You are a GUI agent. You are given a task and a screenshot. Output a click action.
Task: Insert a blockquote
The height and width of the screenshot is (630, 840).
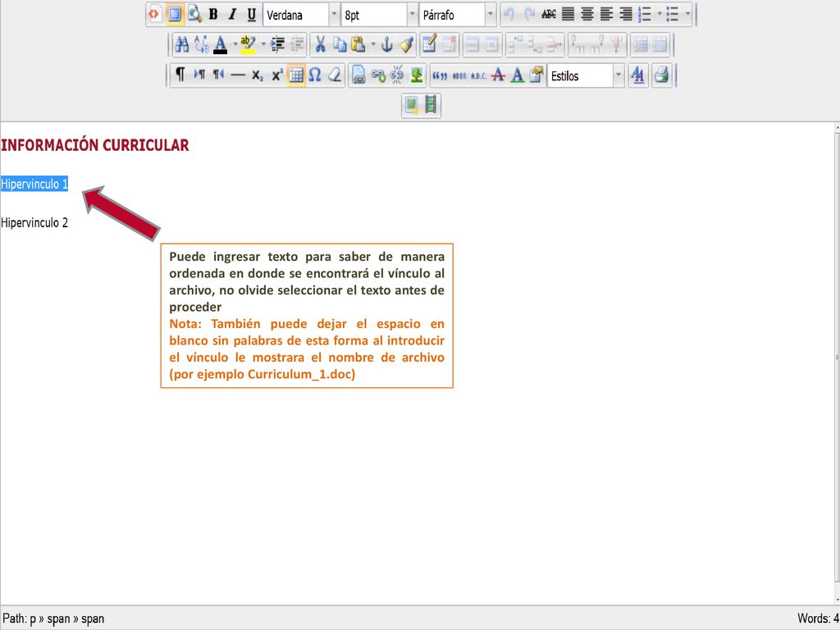click(440, 75)
